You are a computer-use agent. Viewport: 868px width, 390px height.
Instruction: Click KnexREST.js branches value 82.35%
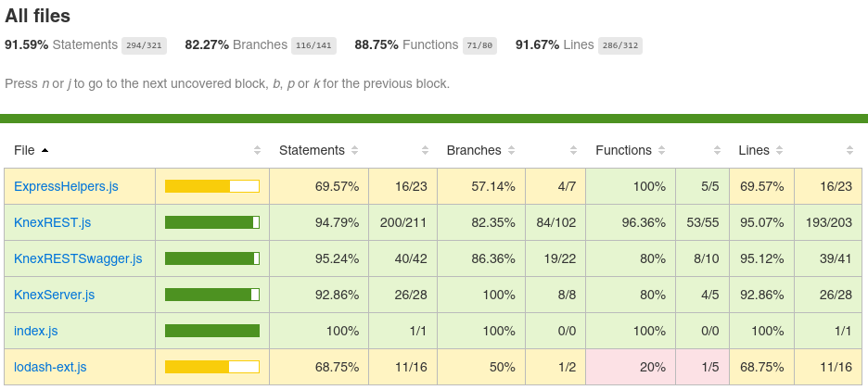pos(492,222)
